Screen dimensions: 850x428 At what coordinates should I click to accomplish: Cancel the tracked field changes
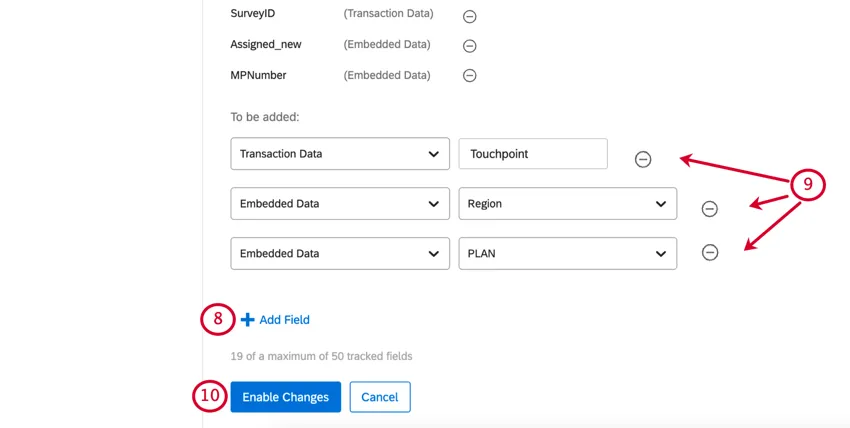coord(380,397)
